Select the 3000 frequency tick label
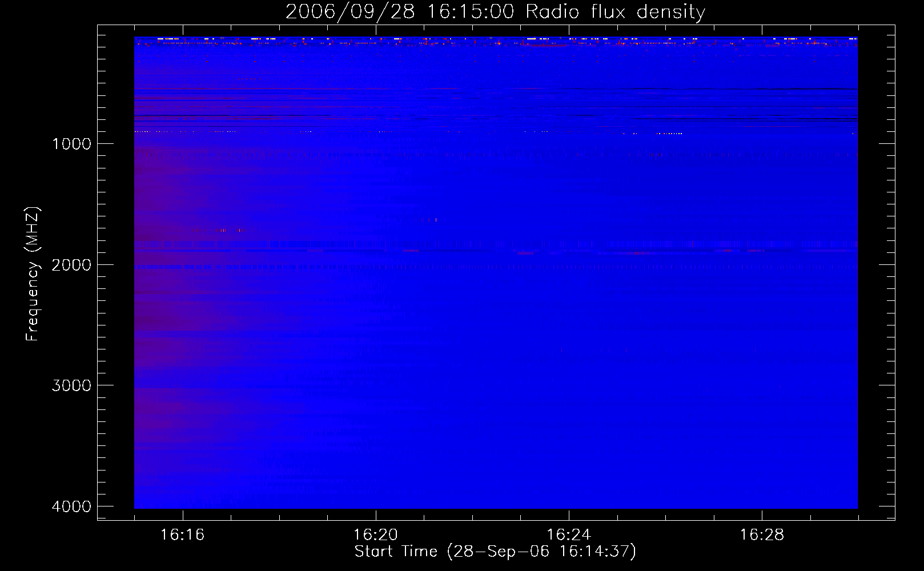Screen dimensions: 924x571 (71, 385)
